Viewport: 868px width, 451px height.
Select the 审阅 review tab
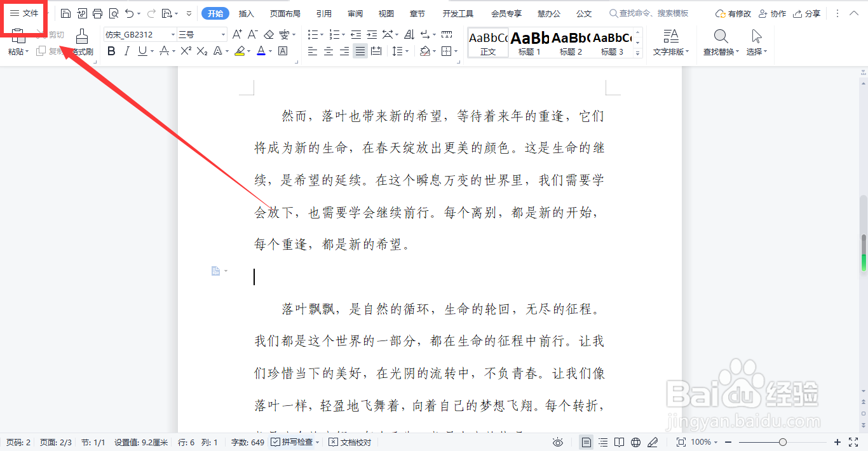355,13
